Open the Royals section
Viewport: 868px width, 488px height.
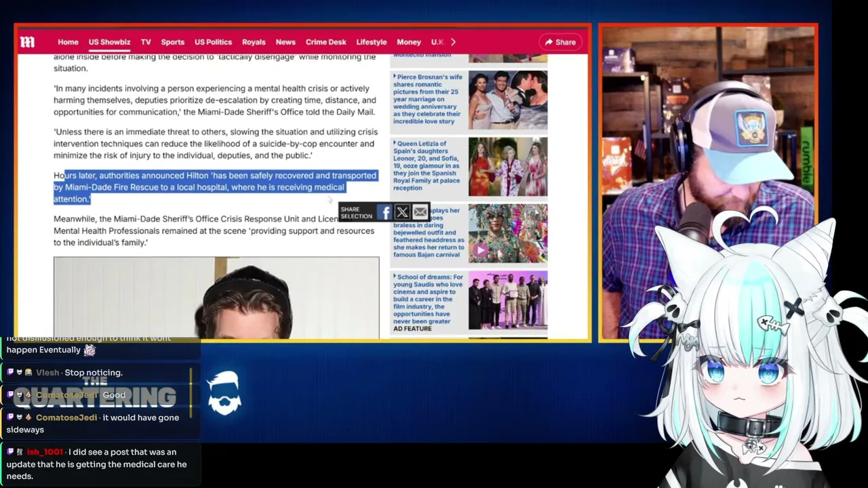pyautogui.click(x=254, y=42)
